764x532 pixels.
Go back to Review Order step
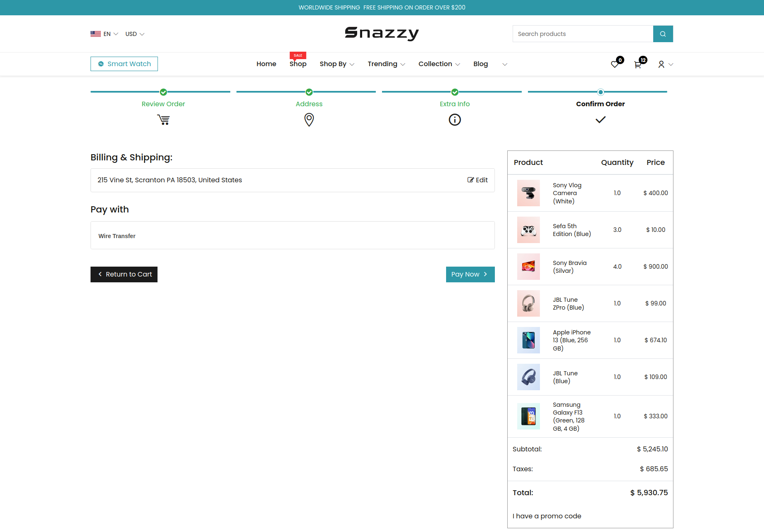(x=163, y=104)
